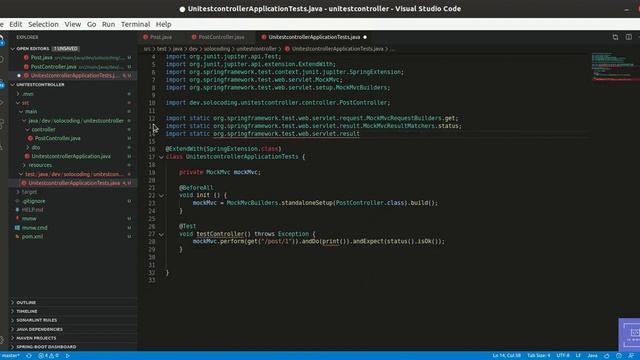Click the minimap code overview
This screenshot has height=360, width=640.
click(x=616, y=67)
